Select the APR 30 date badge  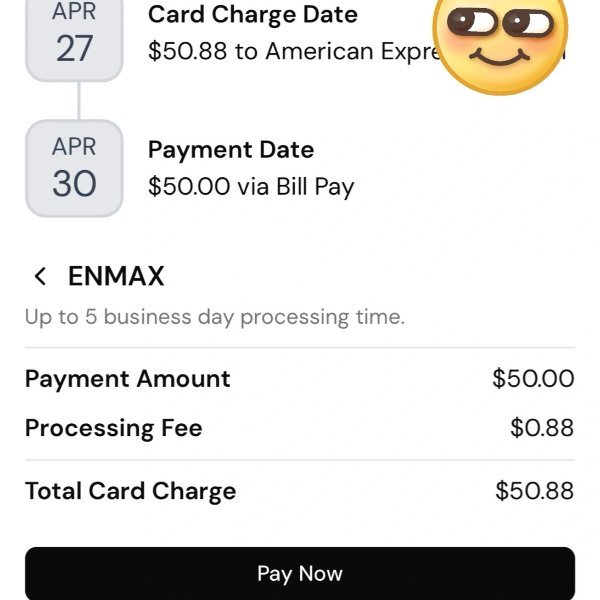point(74,168)
